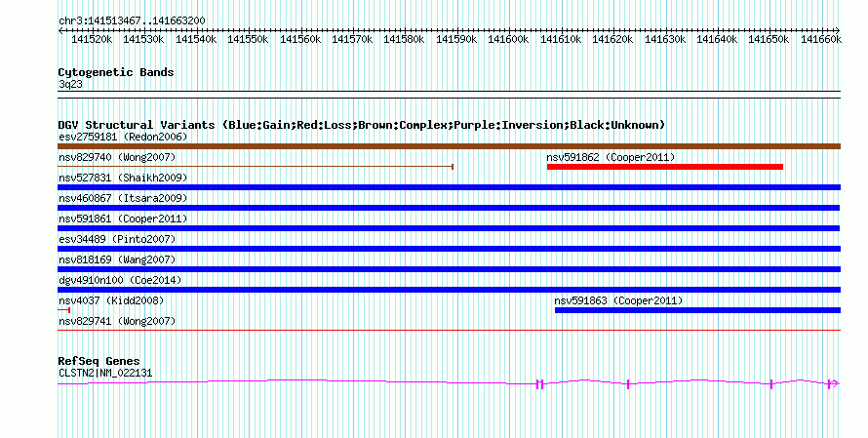This screenshot has width=868, height=438.
Task: Click the blue nsv591863 gain bar
Action: 697,310
